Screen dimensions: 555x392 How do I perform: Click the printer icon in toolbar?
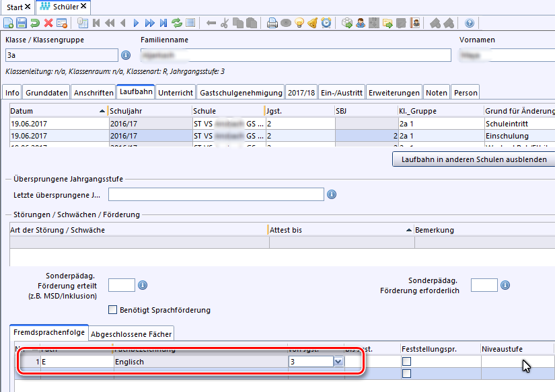272,23
